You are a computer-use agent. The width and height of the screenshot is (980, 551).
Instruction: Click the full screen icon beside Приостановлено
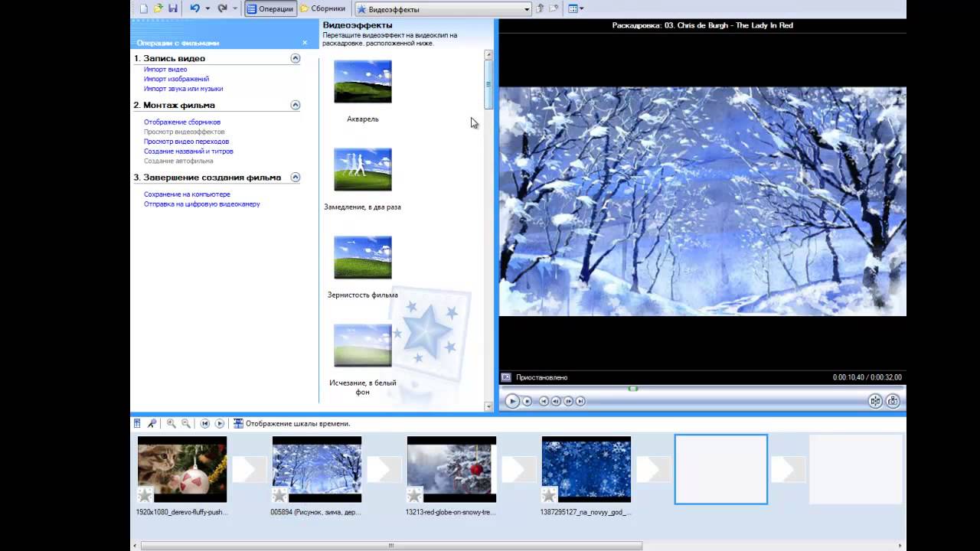(506, 377)
